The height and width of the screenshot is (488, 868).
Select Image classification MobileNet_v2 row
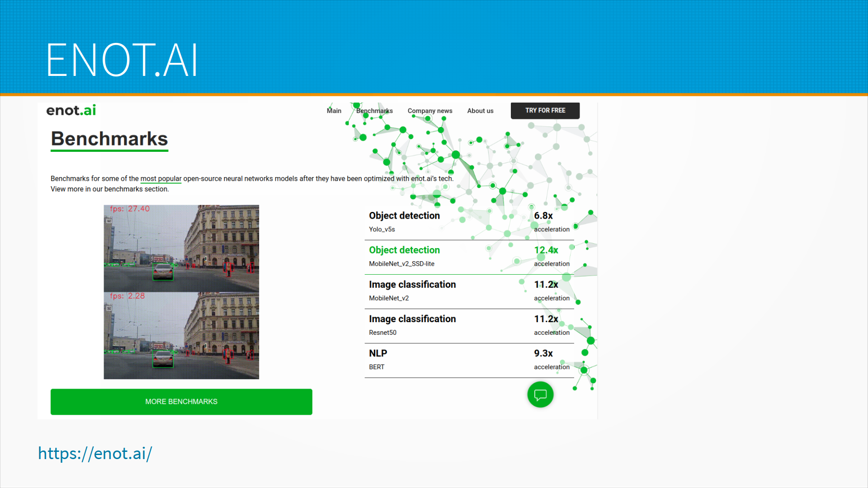[x=469, y=291]
